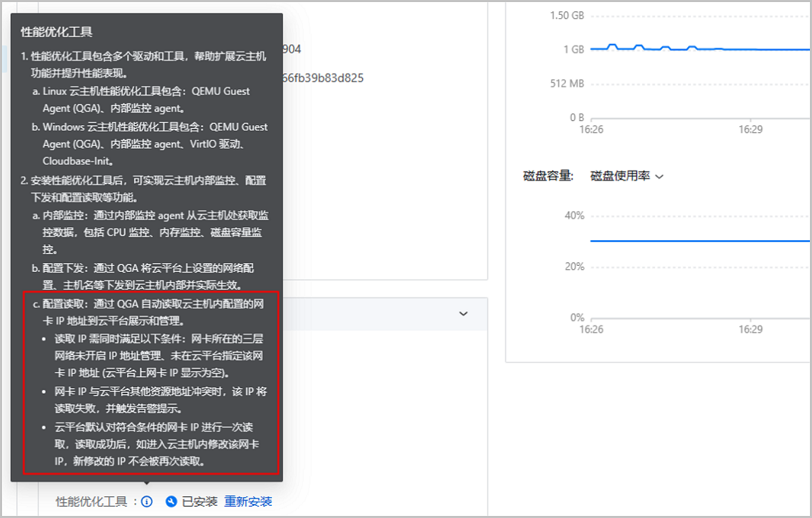Click the blue wrench icon before 已安装
812x518 pixels.
click(x=171, y=501)
